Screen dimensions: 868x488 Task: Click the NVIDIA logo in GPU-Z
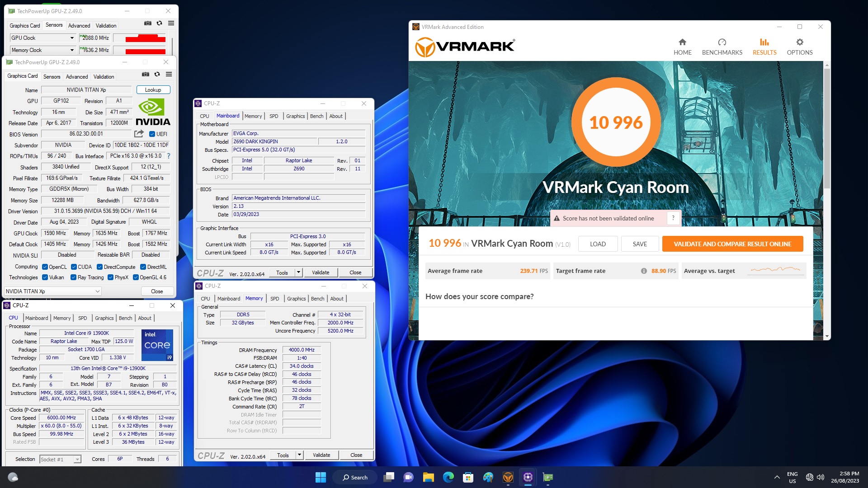coord(153,112)
